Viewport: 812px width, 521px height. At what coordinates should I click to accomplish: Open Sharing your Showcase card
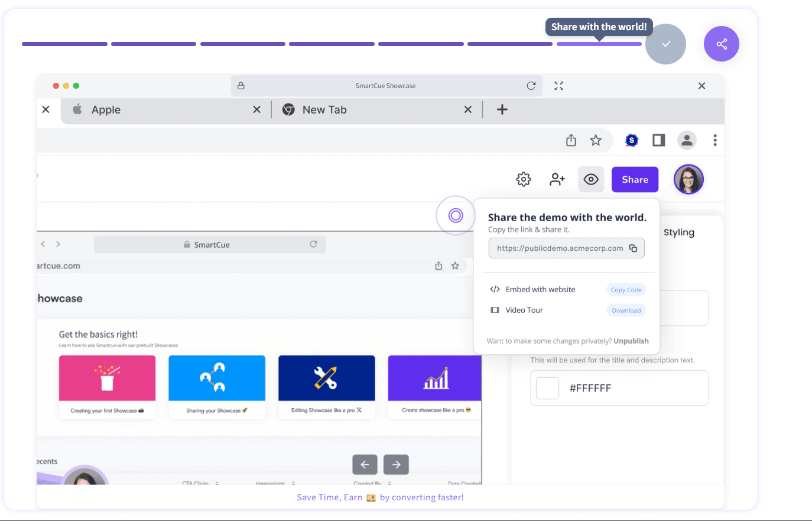pos(217,387)
